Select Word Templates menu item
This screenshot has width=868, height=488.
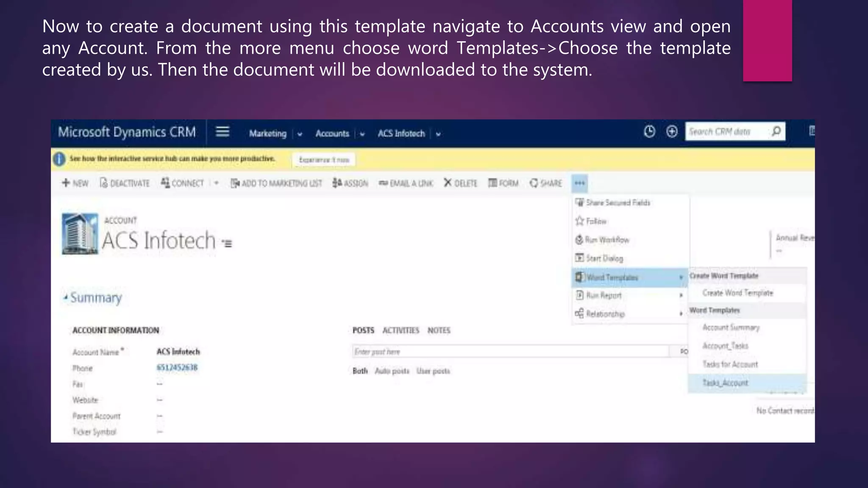click(630, 277)
